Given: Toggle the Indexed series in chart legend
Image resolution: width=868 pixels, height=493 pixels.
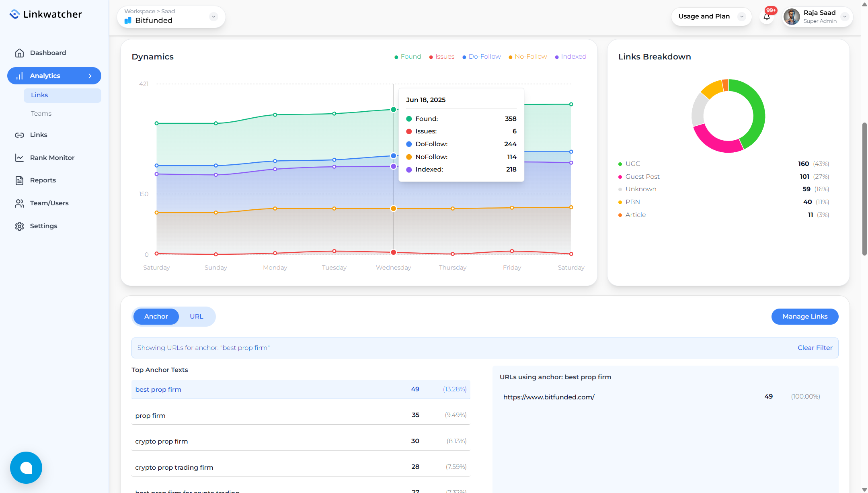Looking at the screenshot, I should click(570, 57).
